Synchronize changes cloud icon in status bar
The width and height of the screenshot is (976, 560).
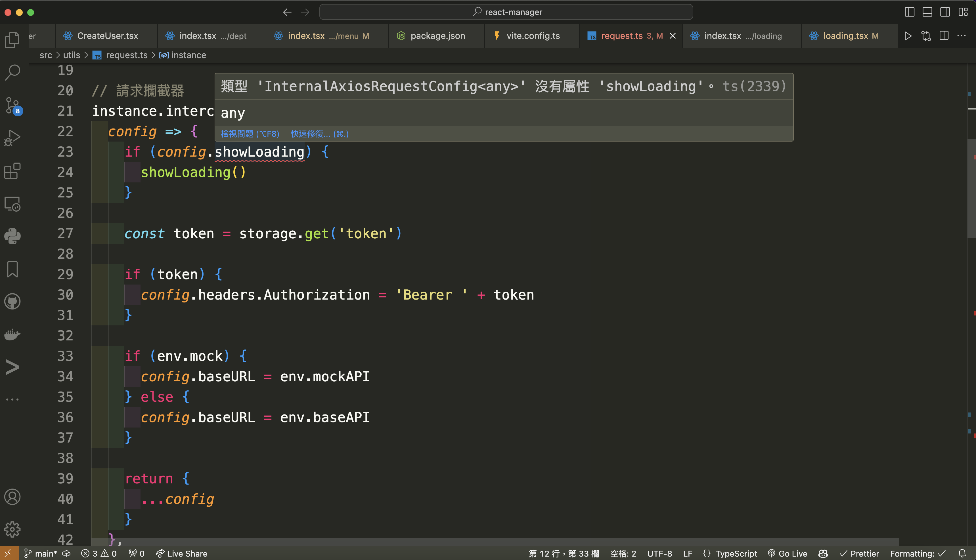[x=66, y=553]
